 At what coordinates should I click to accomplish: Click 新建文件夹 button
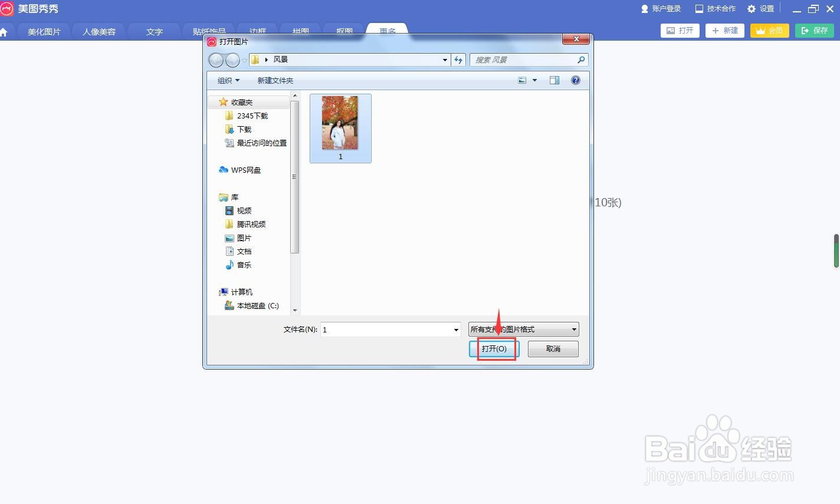(275, 80)
